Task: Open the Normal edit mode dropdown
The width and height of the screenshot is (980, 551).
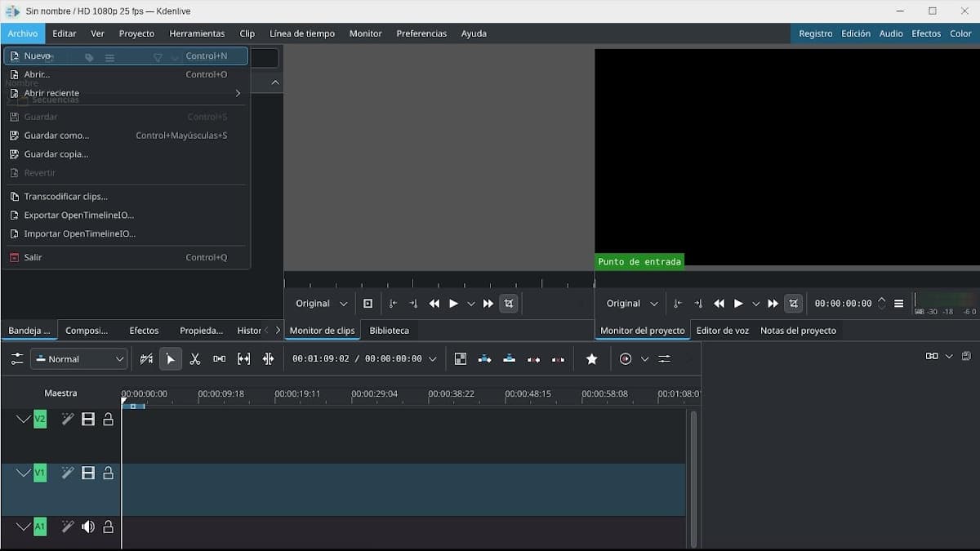Action: point(79,359)
